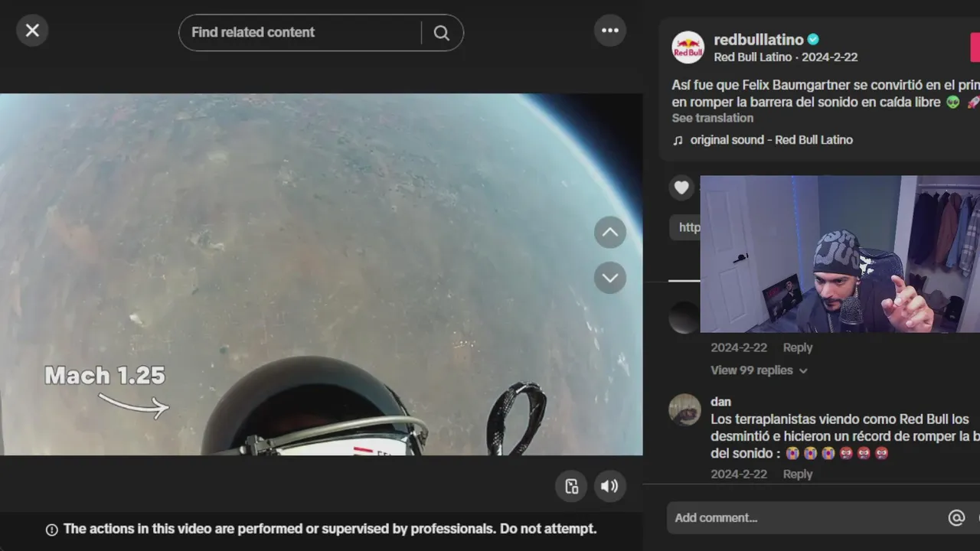Reply to dan's comment
980x551 pixels.
[797, 474]
